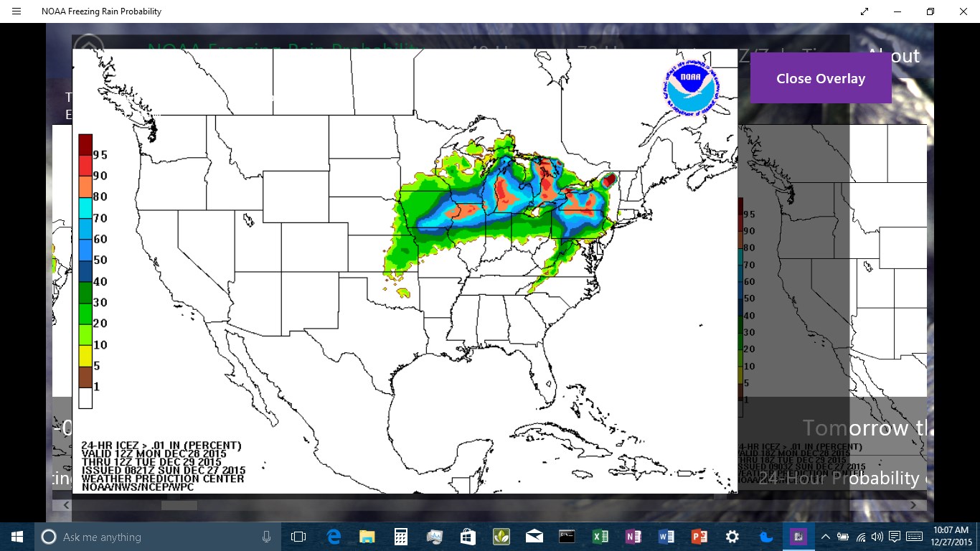
Task: Click the 'ISSUED 0821Z SUN DEC 27 2015' line
Action: click(164, 471)
